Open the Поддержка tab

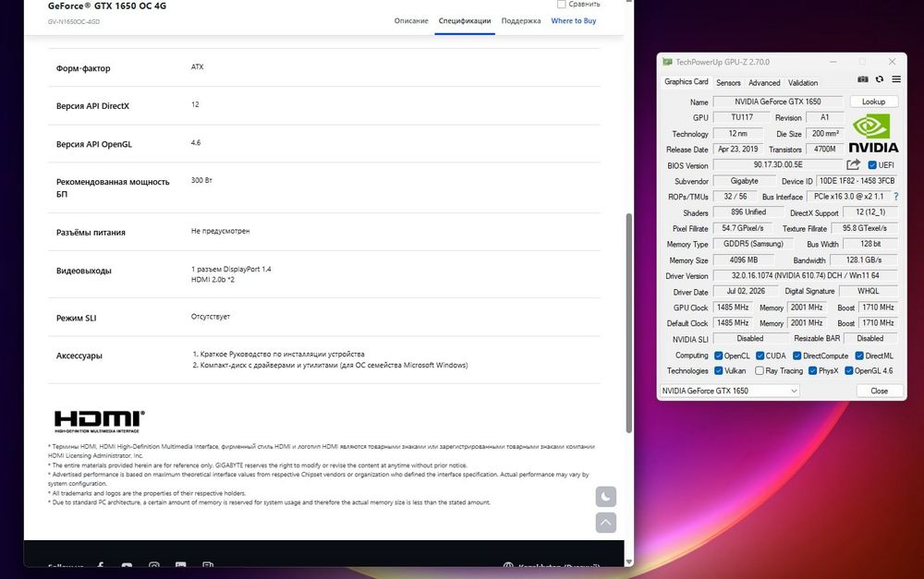521,20
